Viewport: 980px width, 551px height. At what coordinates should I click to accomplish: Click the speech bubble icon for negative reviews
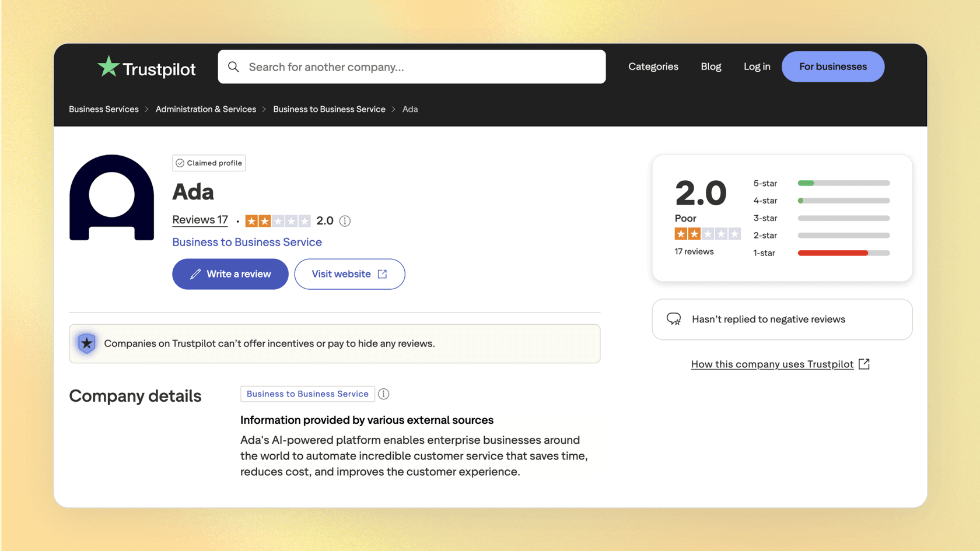pyautogui.click(x=674, y=319)
